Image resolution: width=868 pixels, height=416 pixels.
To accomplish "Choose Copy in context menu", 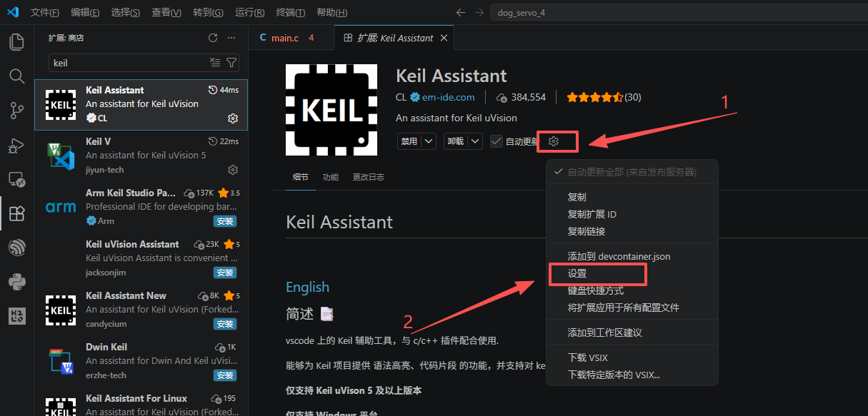I will coord(632,197).
